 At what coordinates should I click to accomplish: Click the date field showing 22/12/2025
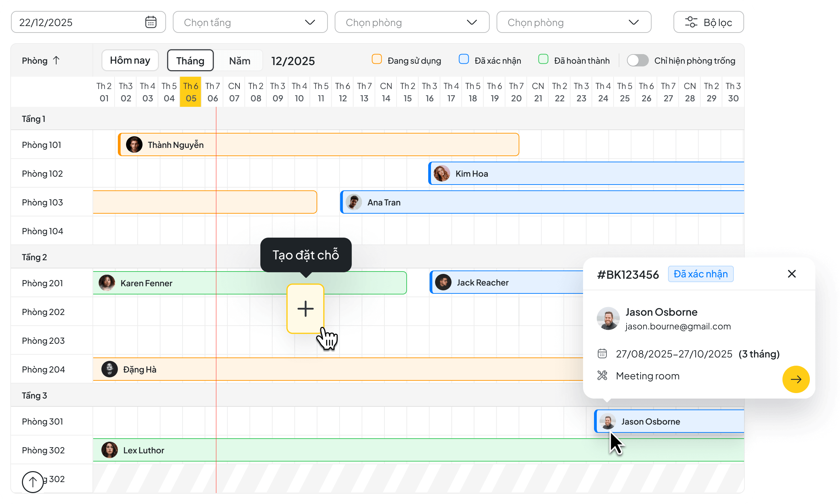(88, 22)
